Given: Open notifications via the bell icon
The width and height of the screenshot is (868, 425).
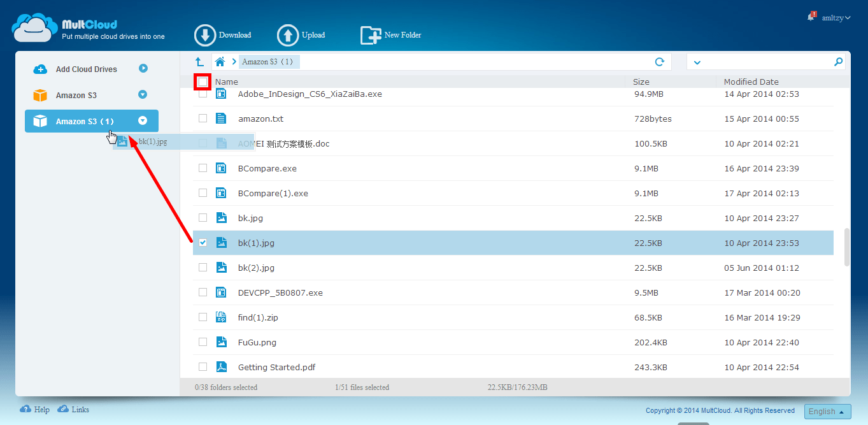Looking at the screenshot, I should 809,17.
